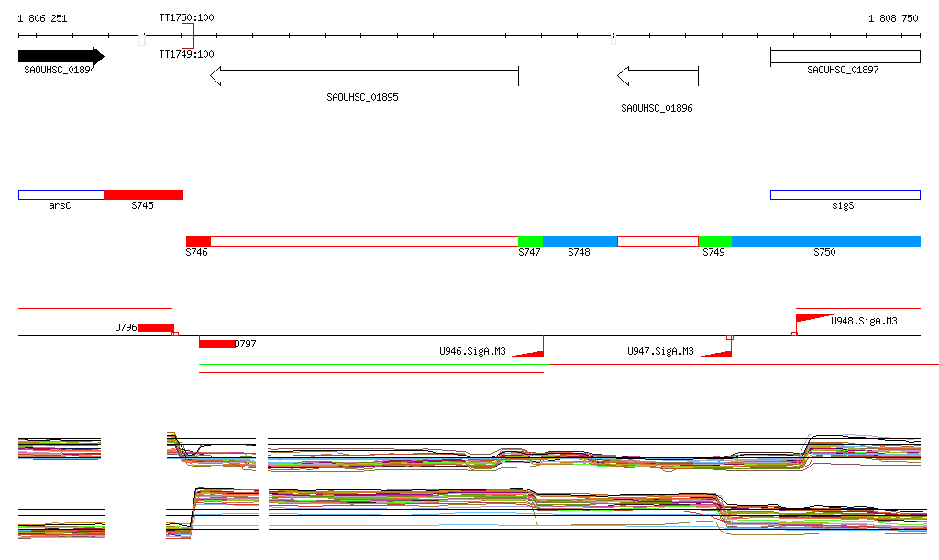
Task: Click the U947.SigA.M3 label
Action: 660,351
